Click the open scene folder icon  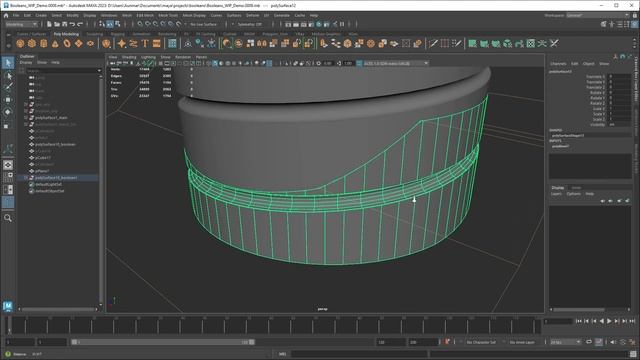coord(57,24)
